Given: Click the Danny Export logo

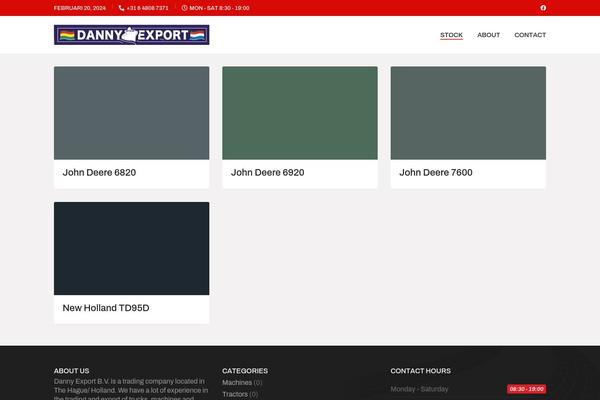Looking at the screenshot, I should pos(132,35).
